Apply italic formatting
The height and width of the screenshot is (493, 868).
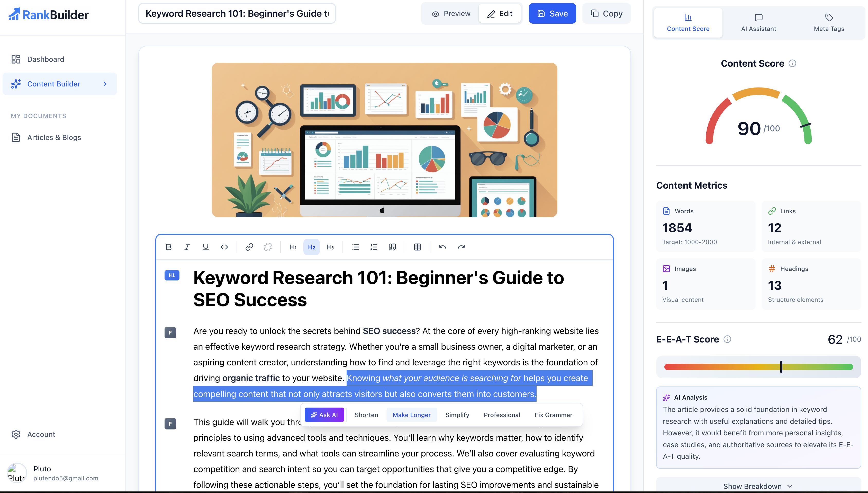tap(187, 247)
